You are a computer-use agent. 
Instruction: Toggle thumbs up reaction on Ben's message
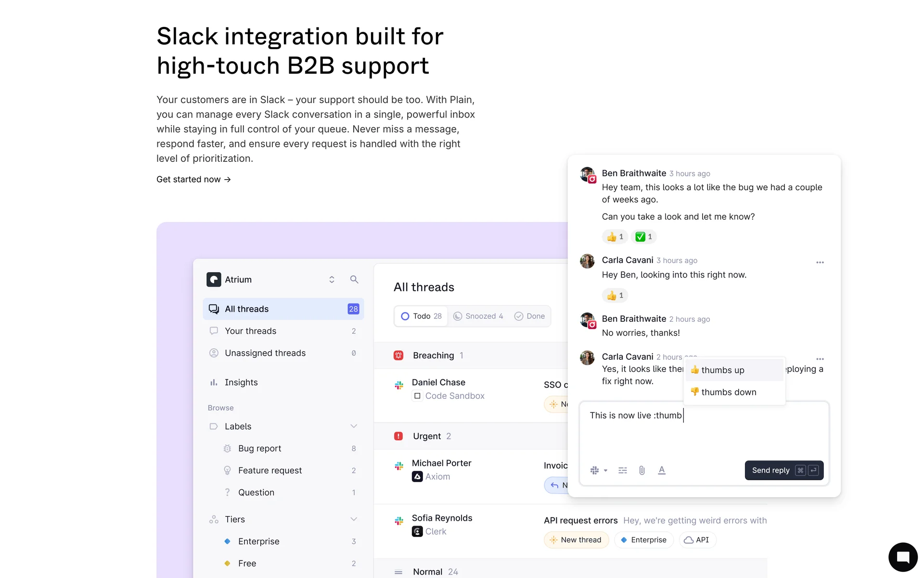tap(615, 236)
